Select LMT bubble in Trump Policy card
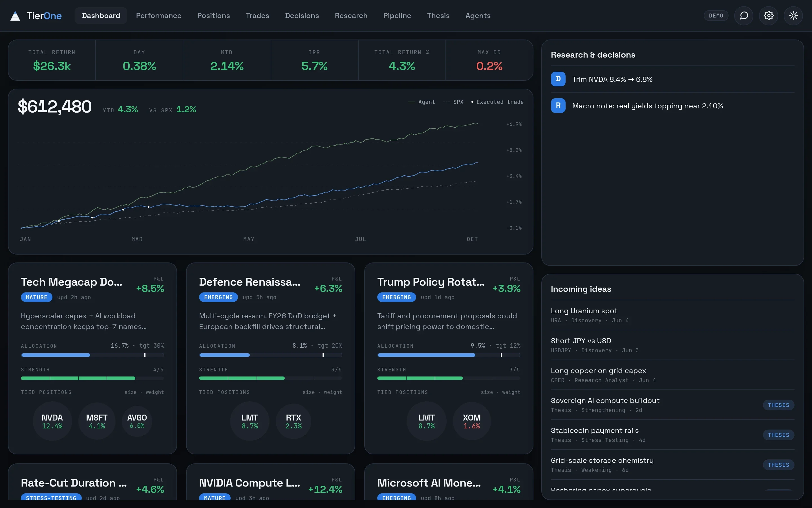The image size is (812, 508). pyautogui.click(x=427, y=421)
